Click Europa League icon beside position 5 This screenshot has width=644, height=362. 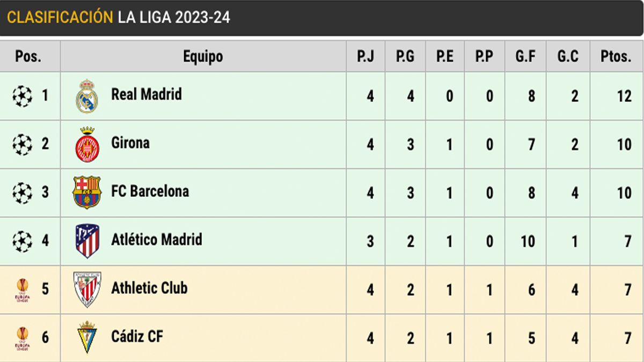point(22,290)
